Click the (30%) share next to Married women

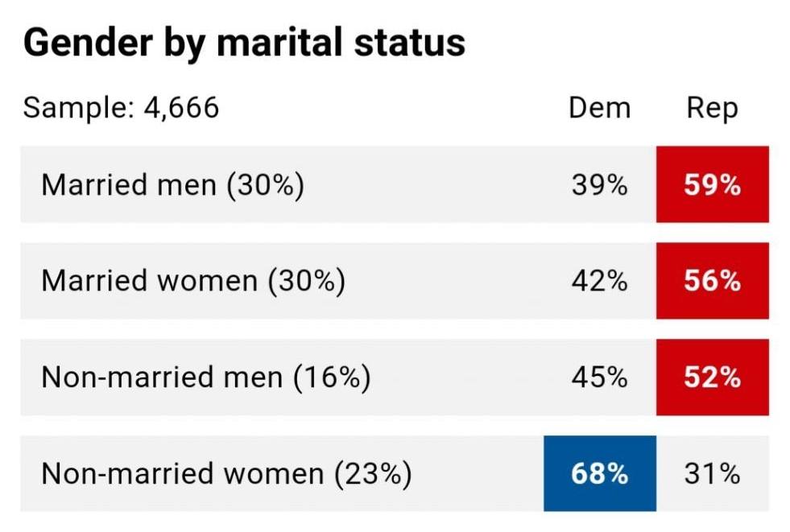click(305, 281)
